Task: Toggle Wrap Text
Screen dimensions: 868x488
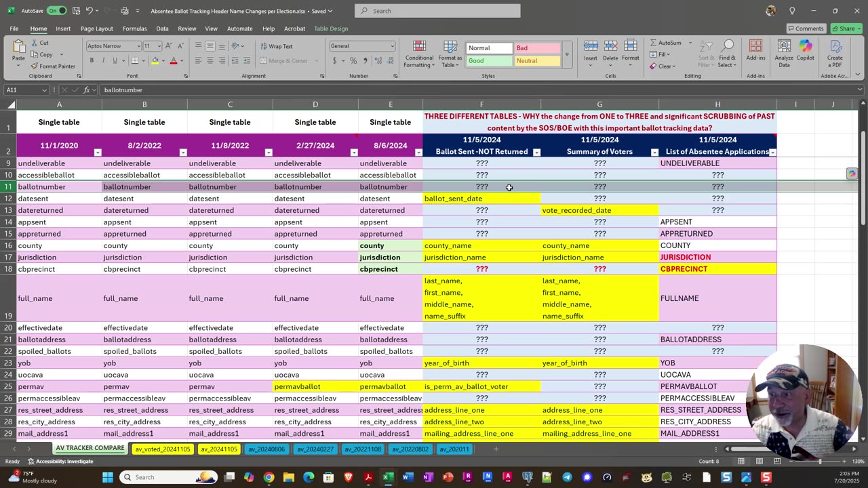Action: (277, 46)
